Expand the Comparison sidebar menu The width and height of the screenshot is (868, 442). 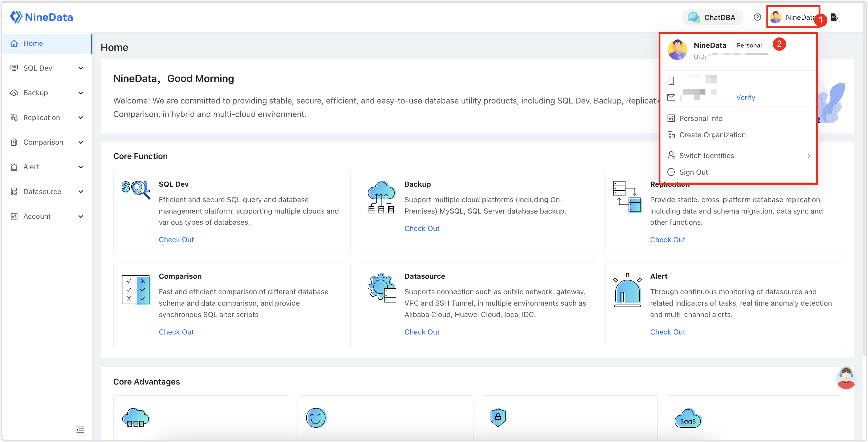[81, 142]
